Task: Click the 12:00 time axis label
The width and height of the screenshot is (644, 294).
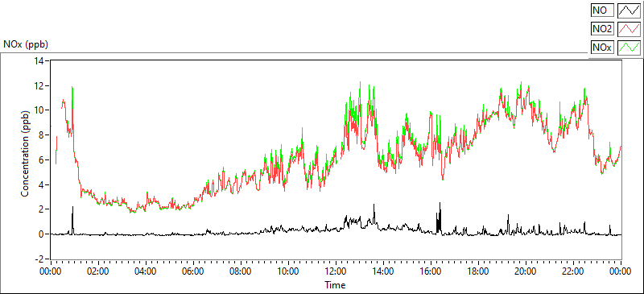Action: (336, 271)
